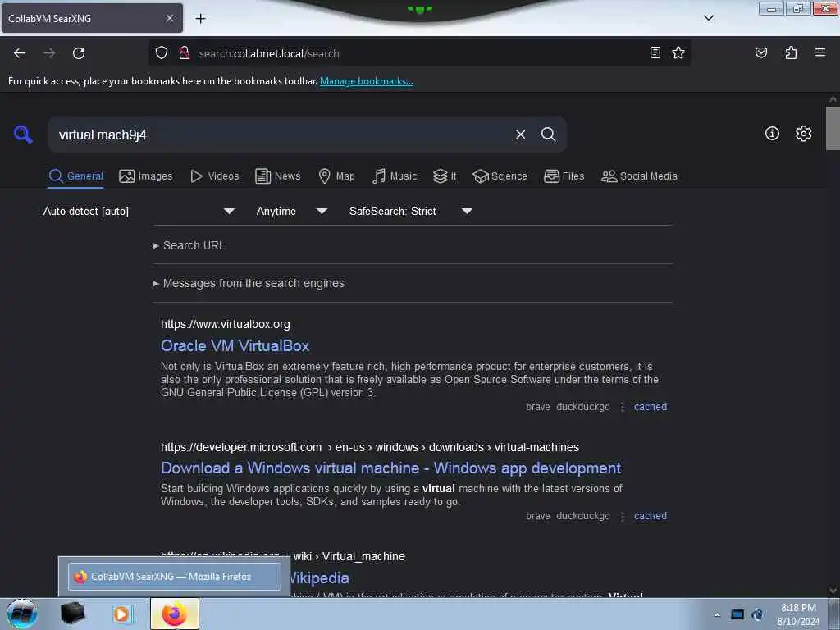Open more options dots on VirtualBox result
The height and width of the screenshot is (630, 840).
pyautogui.click(x=622, y=407)
